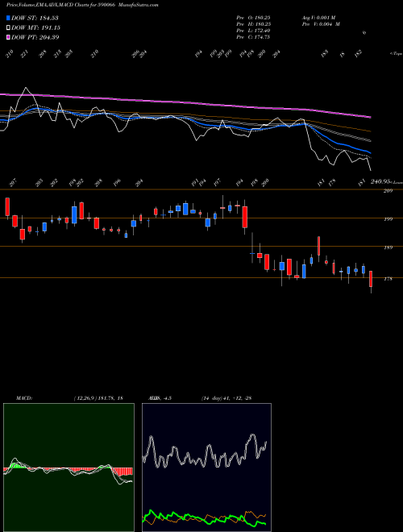Click the 'Pre V: 0.004 M' volume text

[321, 24]
